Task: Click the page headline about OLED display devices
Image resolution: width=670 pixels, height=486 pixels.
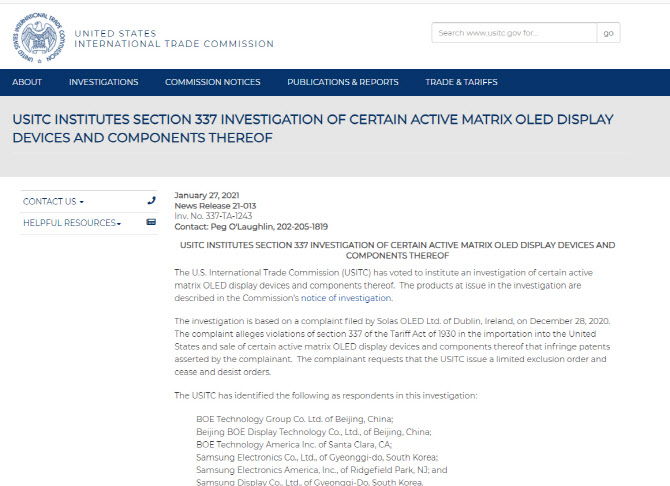Action: click(x=313, y=128)
